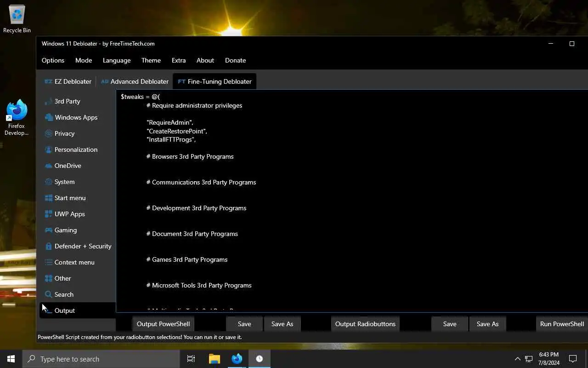
Task: Click the Output PowerShell button
Action: [163, 324]
